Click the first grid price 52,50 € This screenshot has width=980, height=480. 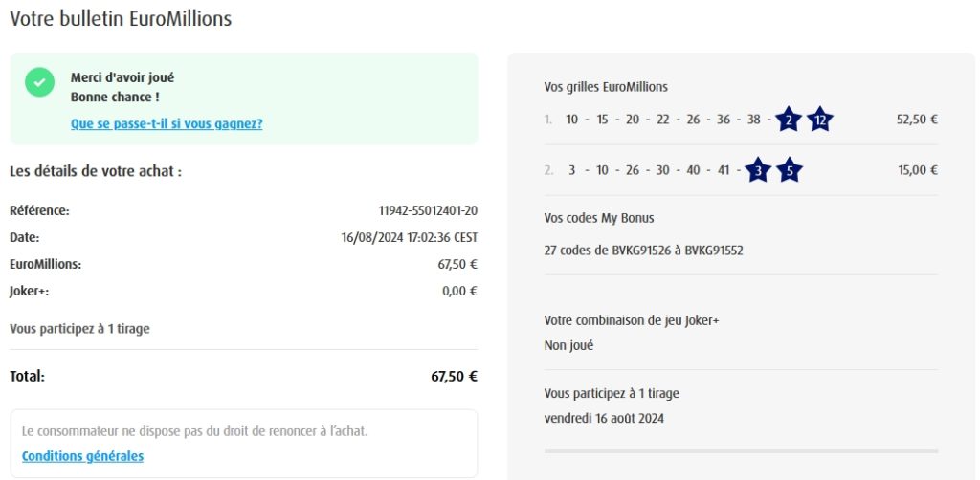point(916,120)
